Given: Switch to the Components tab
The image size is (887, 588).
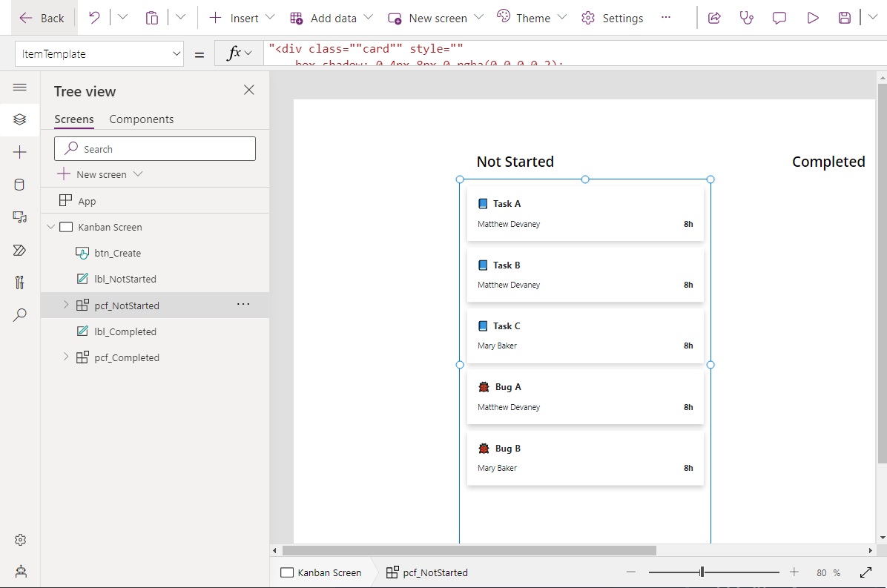Looking at the screenshot, I should click(x=142, y=119).
